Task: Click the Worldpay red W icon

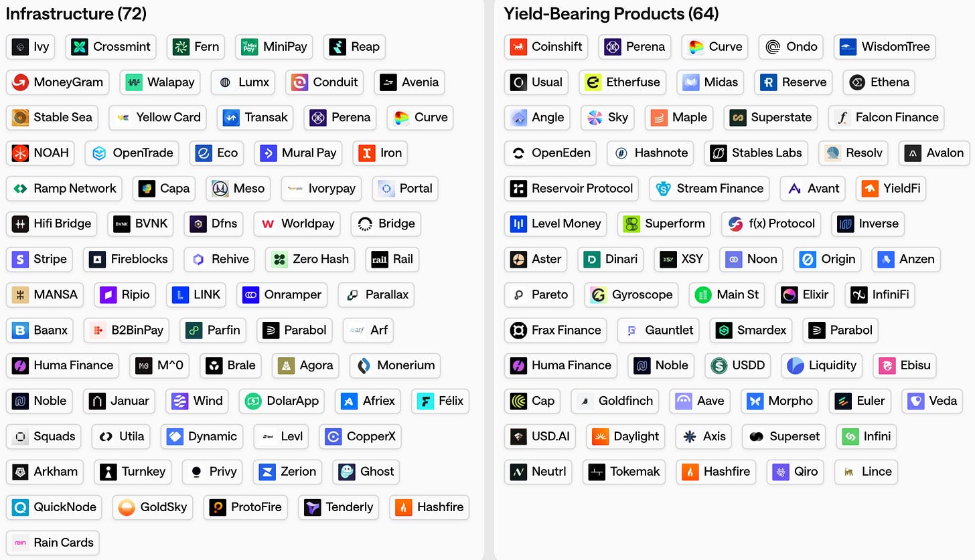Action: coord(267,223)
